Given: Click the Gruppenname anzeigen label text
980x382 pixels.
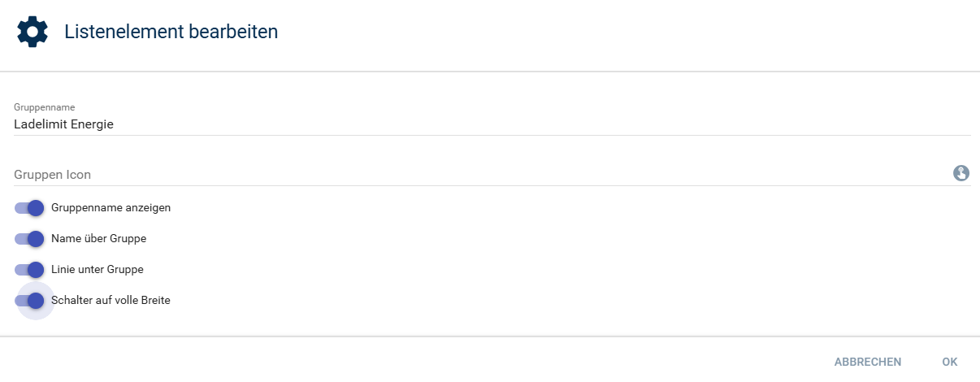Looking at the screenshot, I should [x=111, y=208].
